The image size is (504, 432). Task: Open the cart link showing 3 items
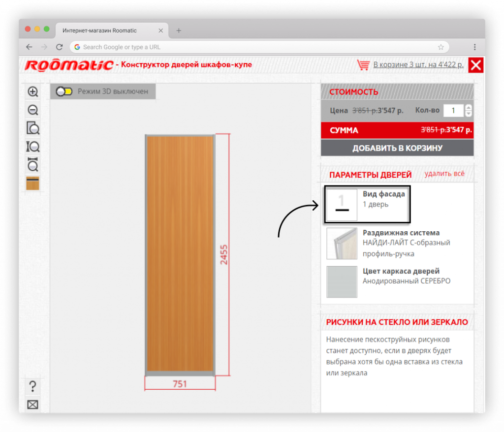(x=418, y=64)
